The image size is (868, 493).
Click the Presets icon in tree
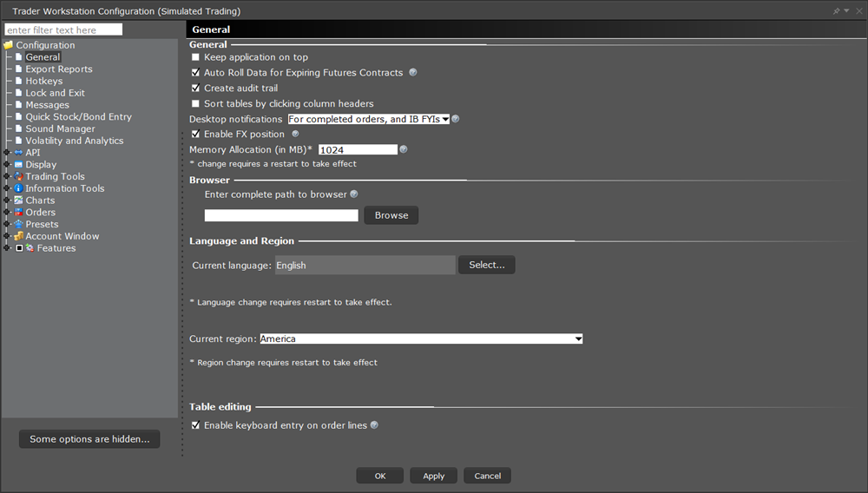pos(18,224)
